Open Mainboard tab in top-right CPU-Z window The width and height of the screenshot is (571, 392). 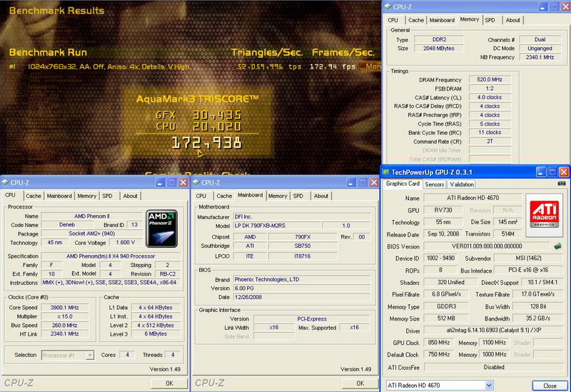(442, 21)
